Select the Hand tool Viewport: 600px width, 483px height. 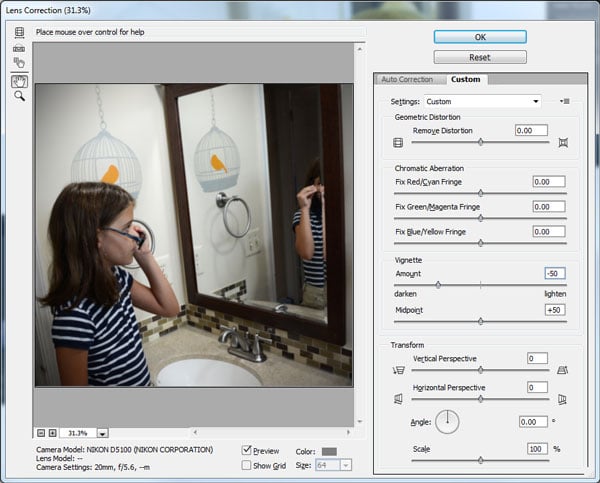[19, 80]
